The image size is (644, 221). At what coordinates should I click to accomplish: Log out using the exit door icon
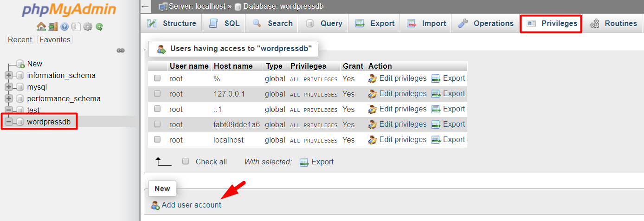pos(53,27)
